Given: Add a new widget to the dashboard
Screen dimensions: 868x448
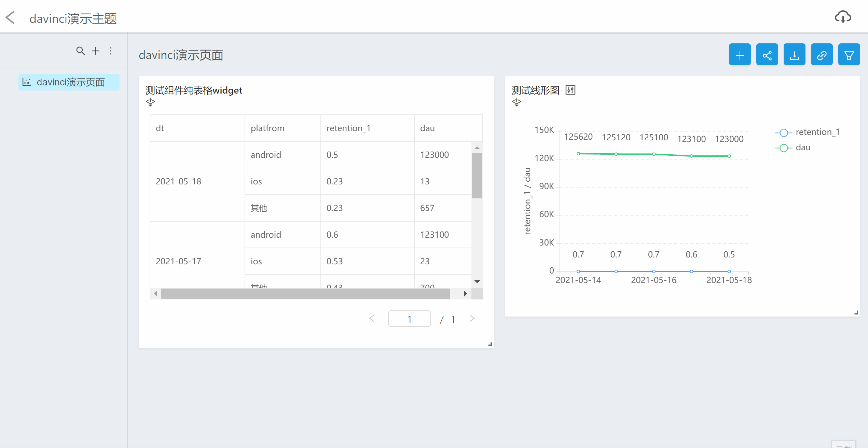Looking at the screenshot, I should click(740, 54).
